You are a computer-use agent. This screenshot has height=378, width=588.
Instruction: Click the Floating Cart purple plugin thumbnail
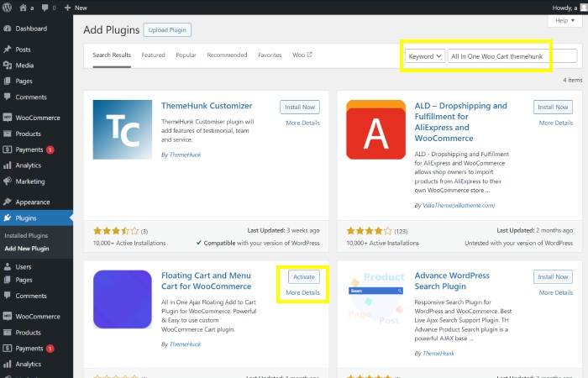[123, 299]
